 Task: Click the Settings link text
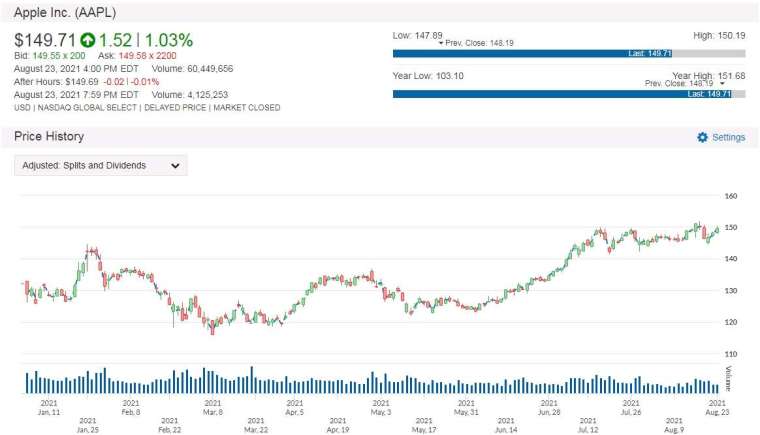tap(728, 137)
